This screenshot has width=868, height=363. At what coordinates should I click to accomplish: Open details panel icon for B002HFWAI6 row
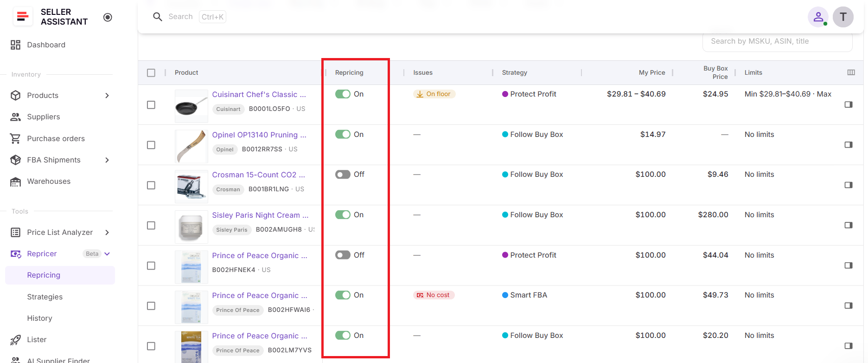point(849,305)
